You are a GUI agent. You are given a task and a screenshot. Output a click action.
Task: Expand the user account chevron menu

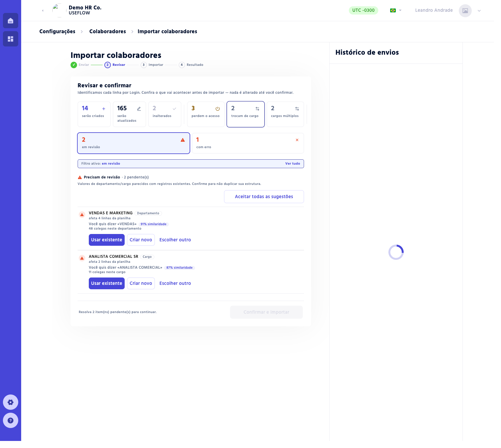click(x=479, y=11)
